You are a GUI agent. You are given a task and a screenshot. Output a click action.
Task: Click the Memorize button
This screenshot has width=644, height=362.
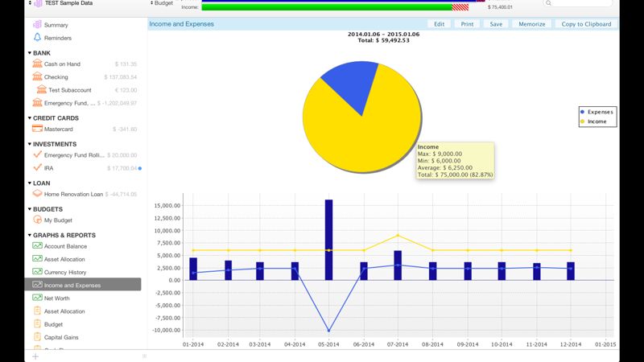(532, 24)
